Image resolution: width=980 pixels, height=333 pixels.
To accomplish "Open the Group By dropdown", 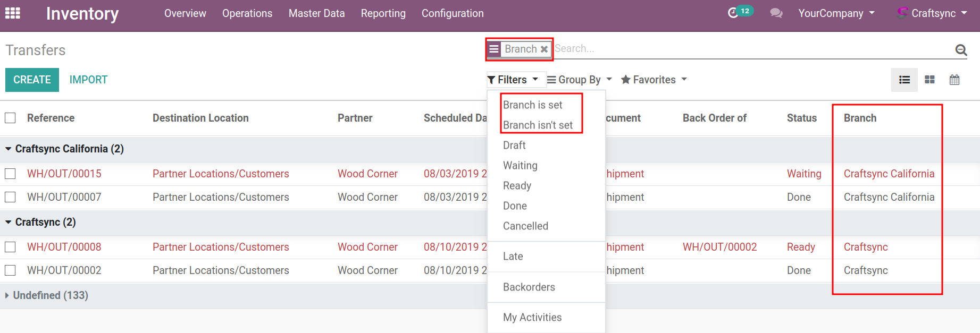I will [579, 80].
